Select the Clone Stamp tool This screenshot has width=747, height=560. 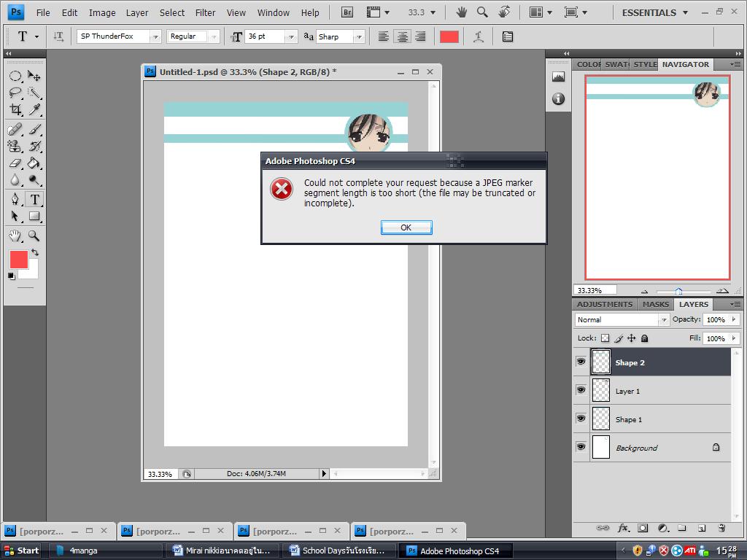point(15,146)
